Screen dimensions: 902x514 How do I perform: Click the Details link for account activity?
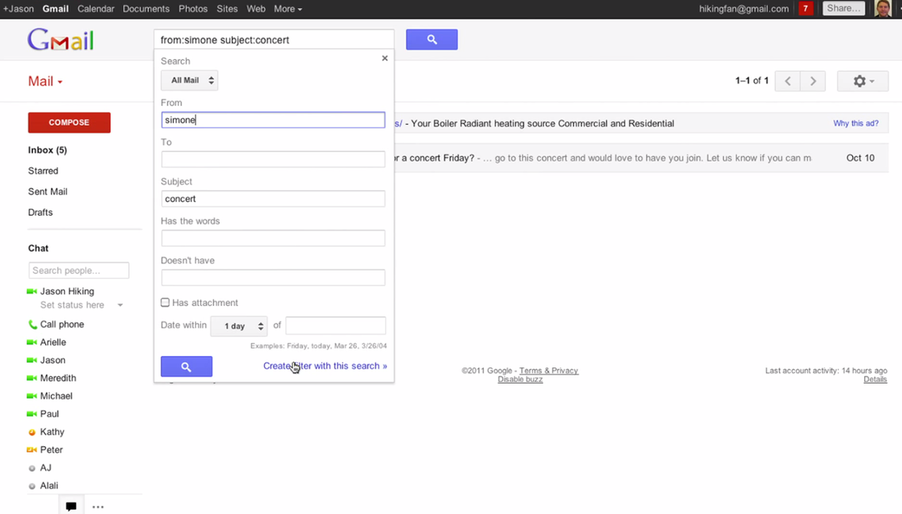pyautogui.click(x=875, y=379)
